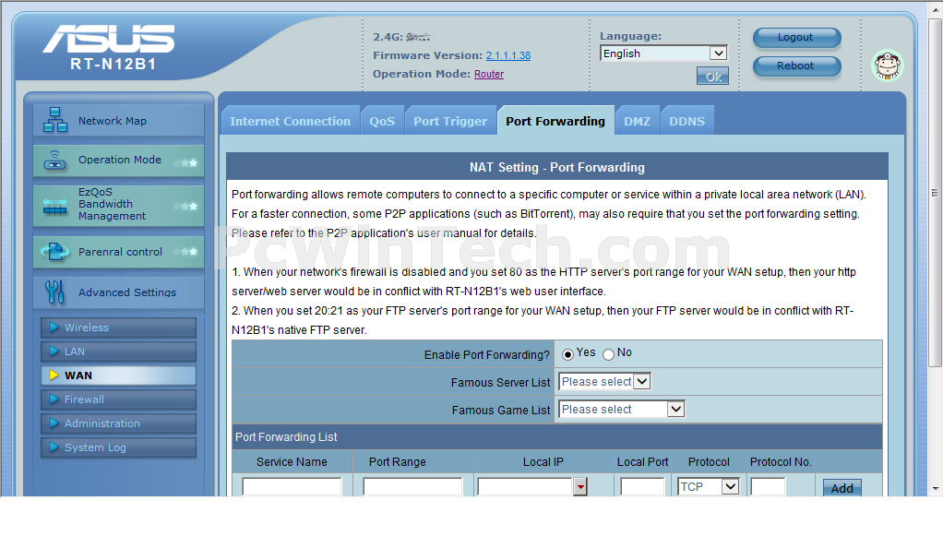This screenshot has height=560, width=943.
Task: Click the help mascot avatar icon
Action: click(888, 66)
